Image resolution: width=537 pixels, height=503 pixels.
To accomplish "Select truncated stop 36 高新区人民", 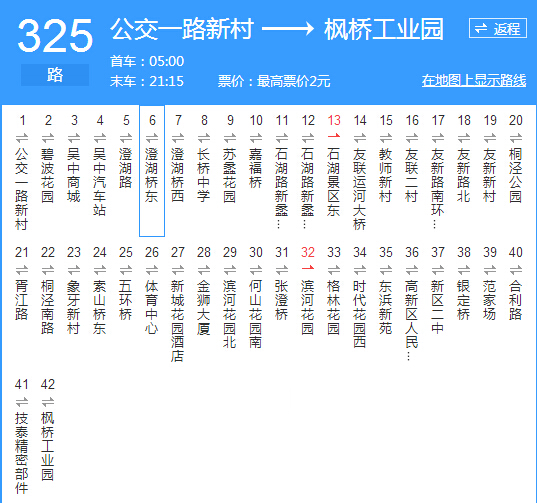I will (x=412, y=320).
